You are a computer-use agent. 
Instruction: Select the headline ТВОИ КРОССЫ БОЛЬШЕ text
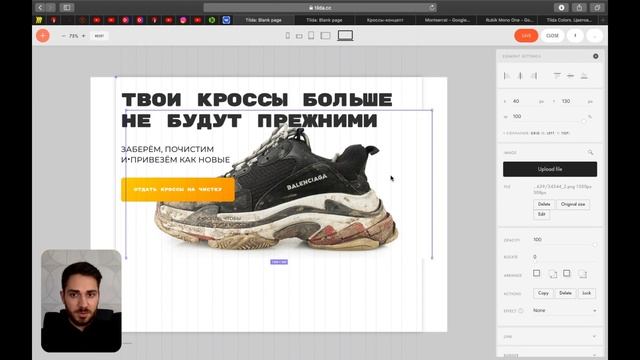257,100
